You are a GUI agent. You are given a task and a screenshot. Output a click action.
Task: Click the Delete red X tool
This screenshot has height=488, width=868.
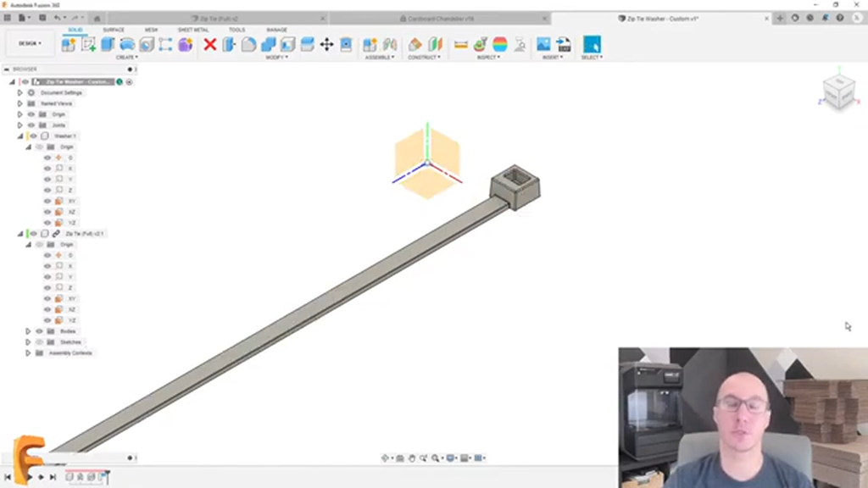(x=209, y=44)
